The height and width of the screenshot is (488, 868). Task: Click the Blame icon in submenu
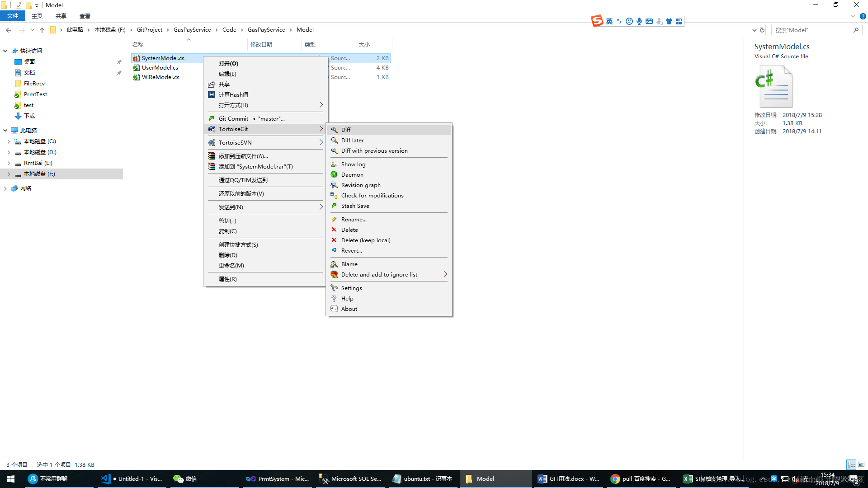[x=334, y=264]
